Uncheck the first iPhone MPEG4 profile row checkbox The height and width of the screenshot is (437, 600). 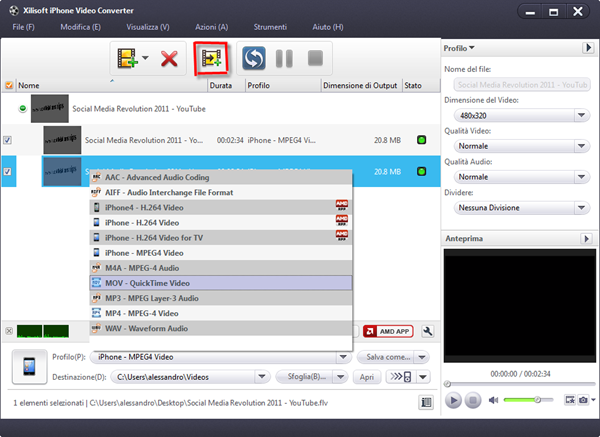point(7,140)
